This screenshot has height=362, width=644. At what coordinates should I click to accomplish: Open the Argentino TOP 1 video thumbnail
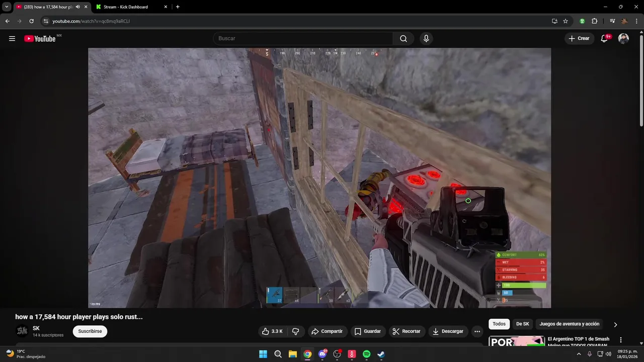517,341
